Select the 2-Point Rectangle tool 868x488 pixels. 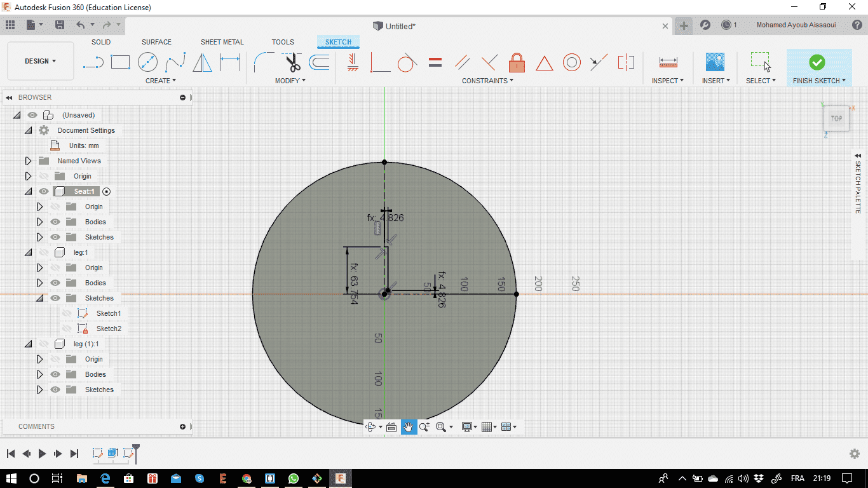tap(120, 62)
